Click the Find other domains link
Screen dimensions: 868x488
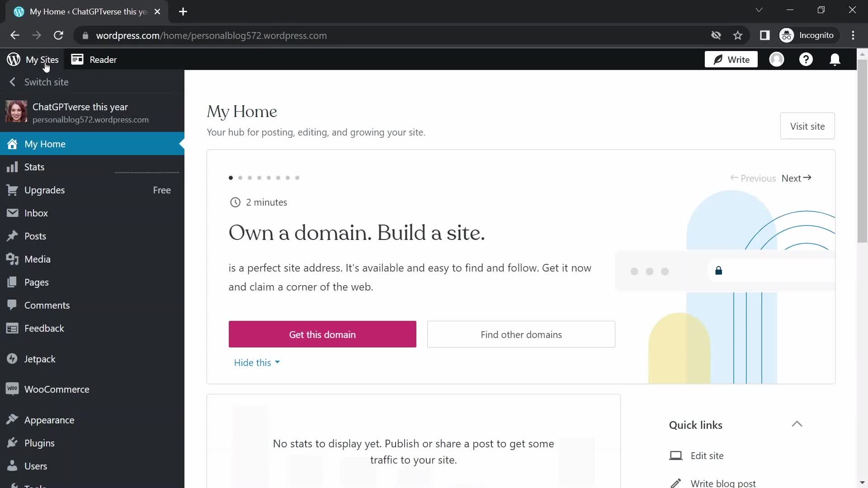pos(522,334)
